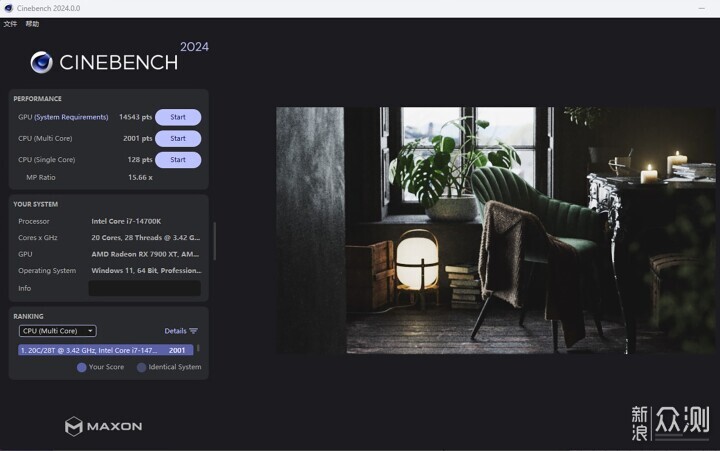This screenshot has width=720, height=451.
Task: Click the Cinebench app icon in title bar
Action: (8, 8)
